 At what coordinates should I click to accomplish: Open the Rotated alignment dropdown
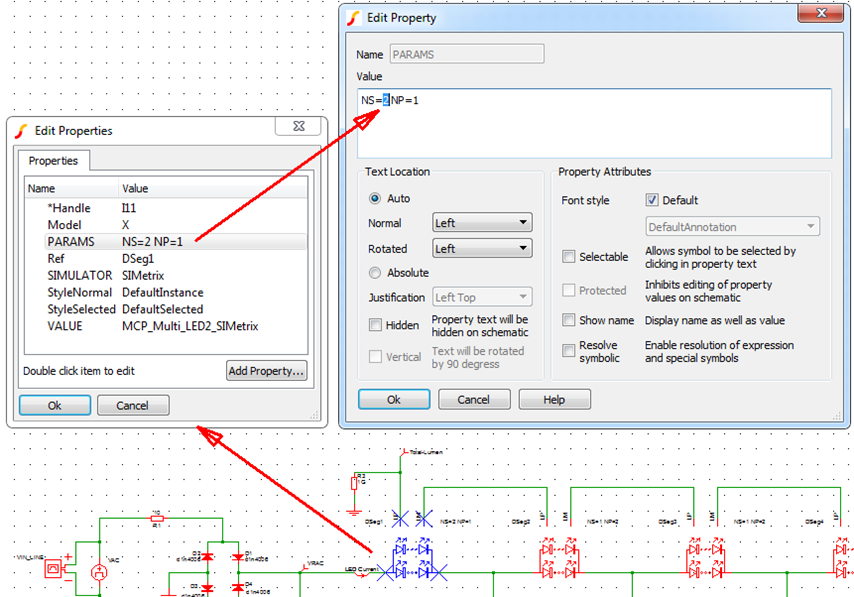[x=482, y=248]
